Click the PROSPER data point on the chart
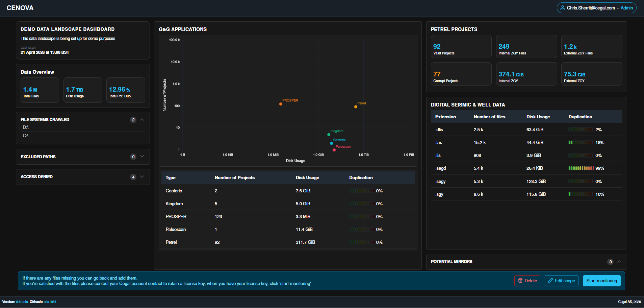The image size is (644, 308). [x=281, y=104]
